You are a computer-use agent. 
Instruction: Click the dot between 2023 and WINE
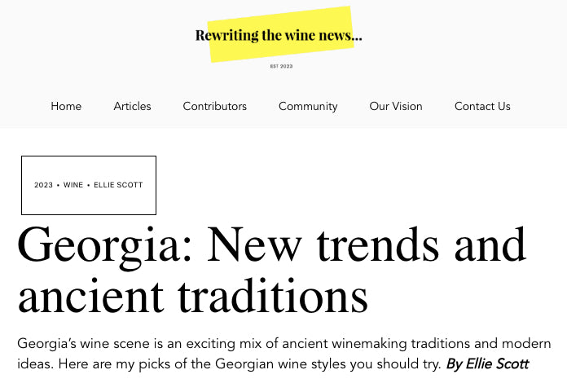click(59, 185)
